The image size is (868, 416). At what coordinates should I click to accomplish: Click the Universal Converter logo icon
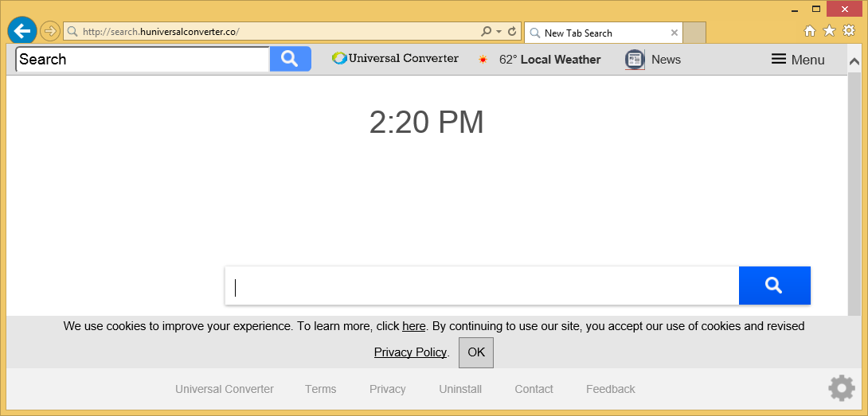[x=339, y=58]
